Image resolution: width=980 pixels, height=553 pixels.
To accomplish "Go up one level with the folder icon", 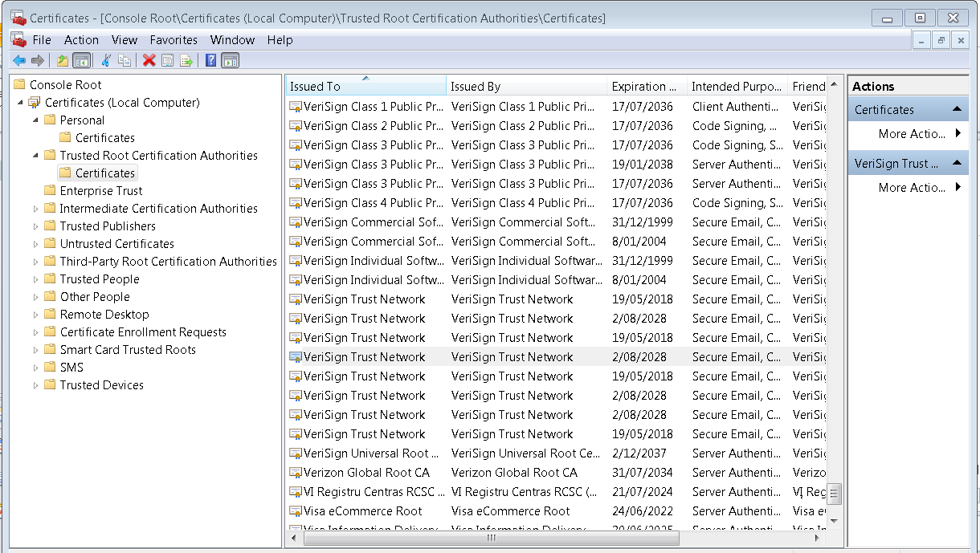I will tap(63, 60).
